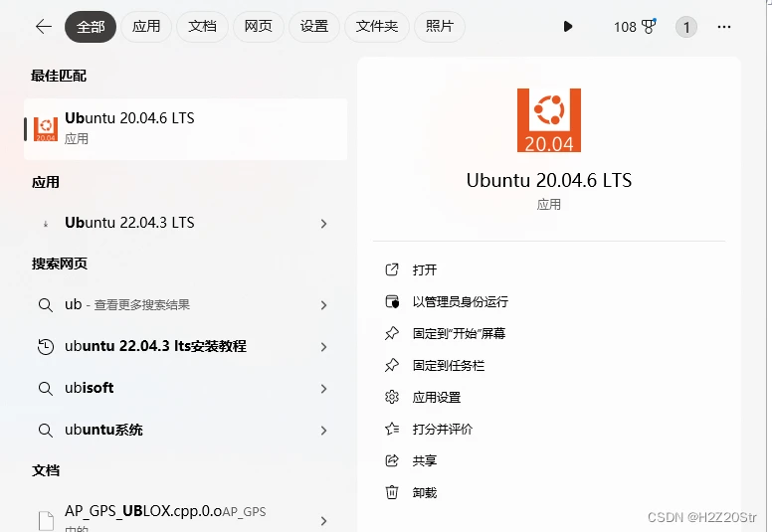This screenshot has width=772, height=532.
Task: Open the account circle labeled 1
Action: pos(686,27)
